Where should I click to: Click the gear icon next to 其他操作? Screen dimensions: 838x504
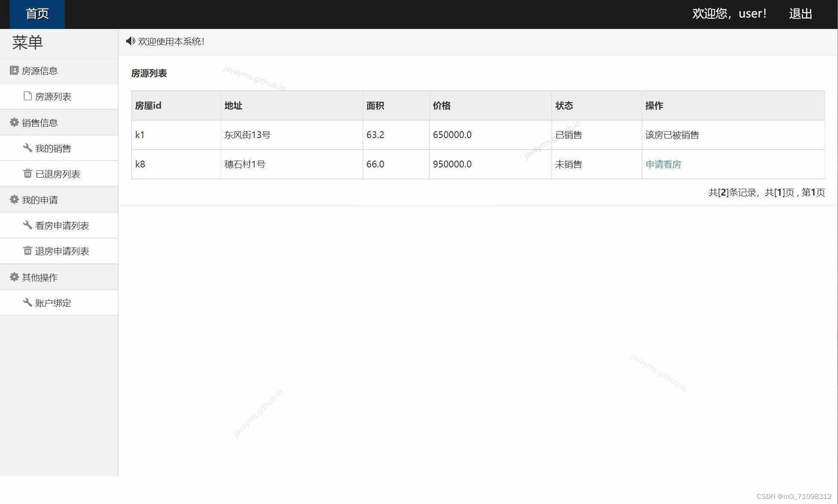[x=14, y=277]
